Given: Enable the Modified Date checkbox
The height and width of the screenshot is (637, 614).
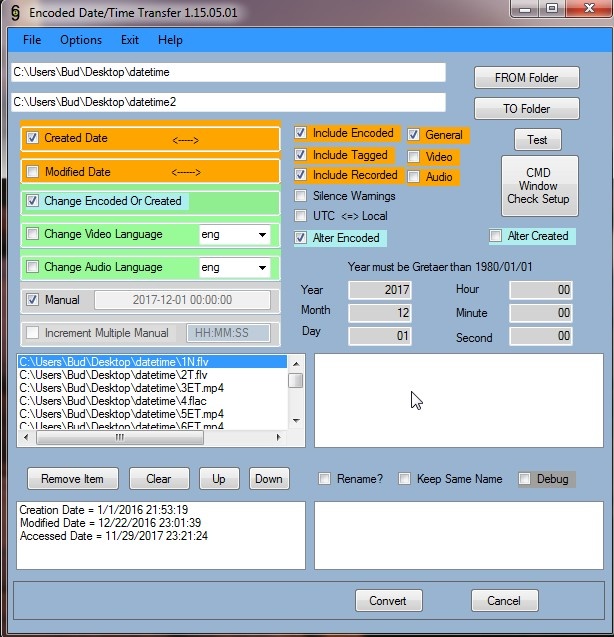Looking at the screenshot, I should (33, 171).
